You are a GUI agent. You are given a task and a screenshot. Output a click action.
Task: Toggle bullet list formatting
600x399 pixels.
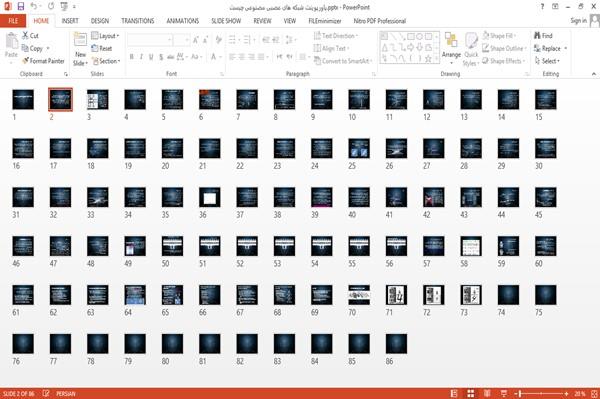[x=233, y=40]
